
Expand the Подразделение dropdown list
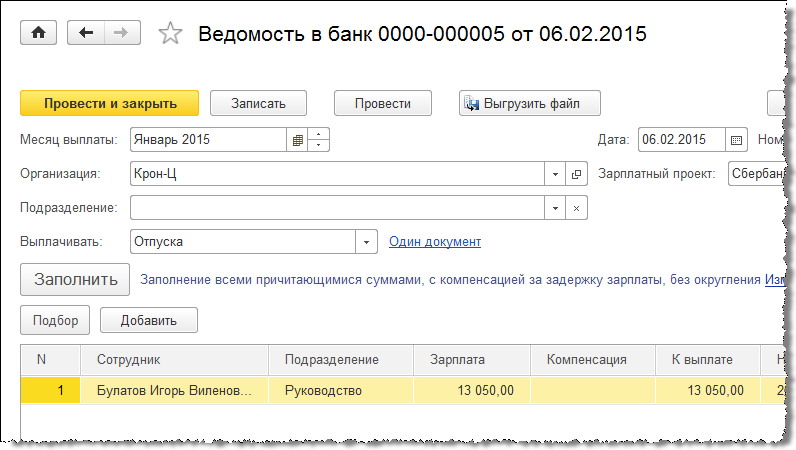pyautogui.click(x=555, y=208)
